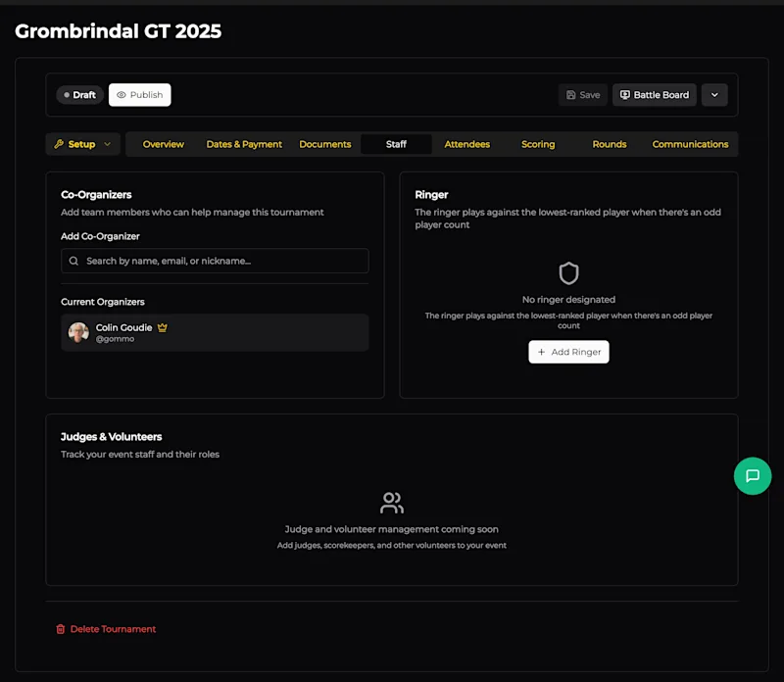
Task: Go to the Attendees tab
Action: [x=467, y=144]
